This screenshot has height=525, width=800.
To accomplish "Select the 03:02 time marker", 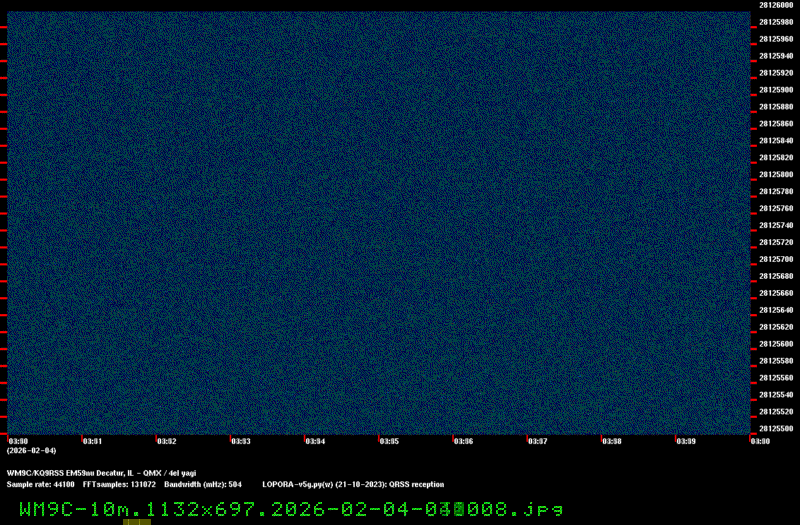I will pos(167,441).
